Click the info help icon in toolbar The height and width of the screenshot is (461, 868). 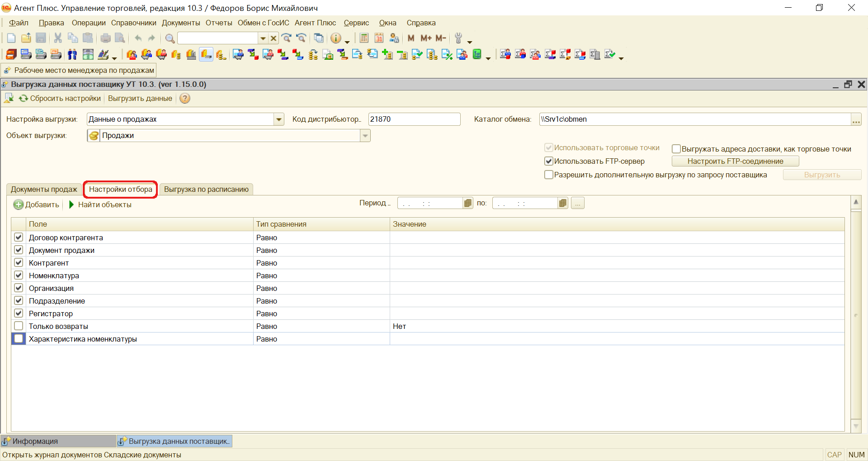[335, 38]
